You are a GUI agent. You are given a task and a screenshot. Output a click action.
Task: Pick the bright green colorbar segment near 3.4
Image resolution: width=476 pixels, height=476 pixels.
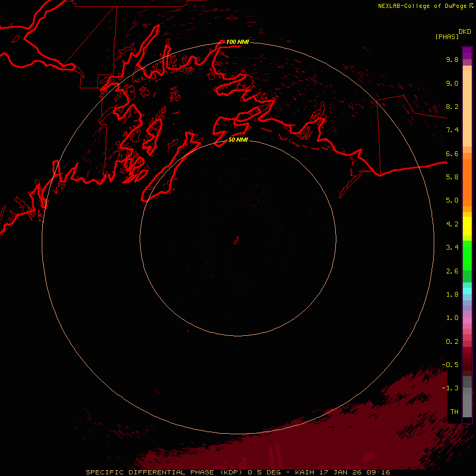pos(467,255)
